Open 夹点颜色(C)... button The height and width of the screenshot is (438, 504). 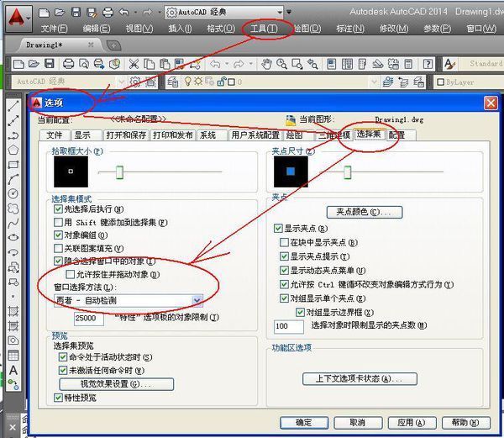point(365,212)
